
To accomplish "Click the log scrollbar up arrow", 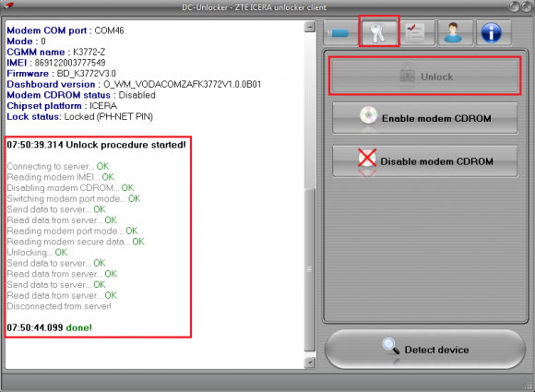I will pos(309,27).
